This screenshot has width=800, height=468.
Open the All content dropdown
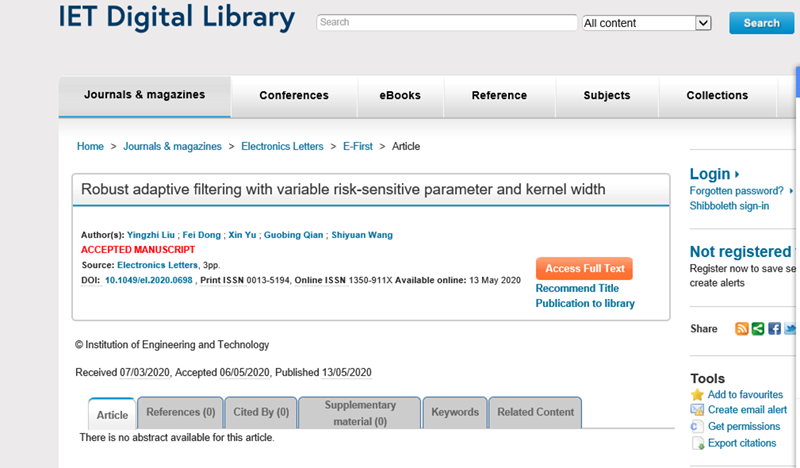point(646,23)
